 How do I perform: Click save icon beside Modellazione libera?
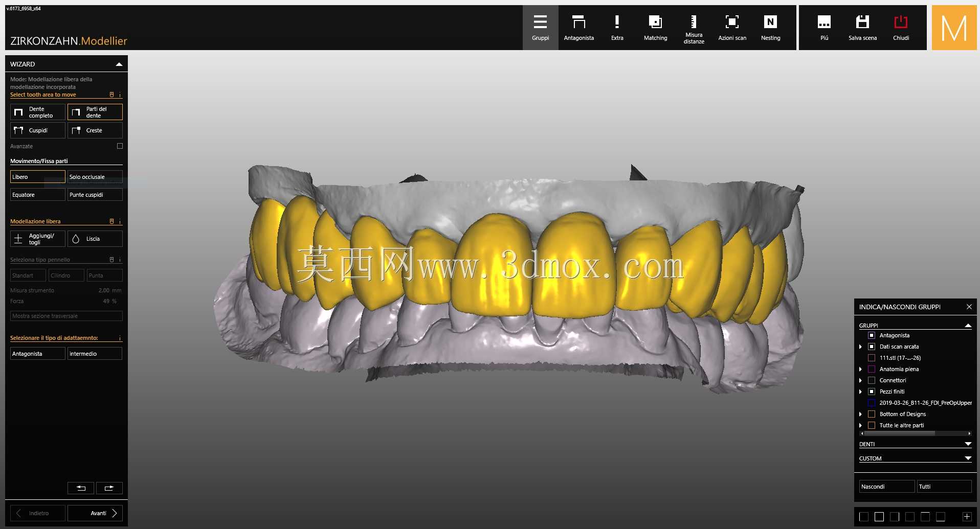pyautogui.click(x=112, y=221)
